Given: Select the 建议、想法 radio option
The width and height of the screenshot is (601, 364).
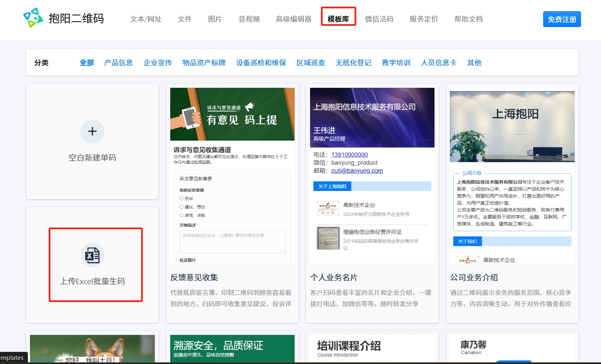Looking at the screenshot, I should coord(181,207).
